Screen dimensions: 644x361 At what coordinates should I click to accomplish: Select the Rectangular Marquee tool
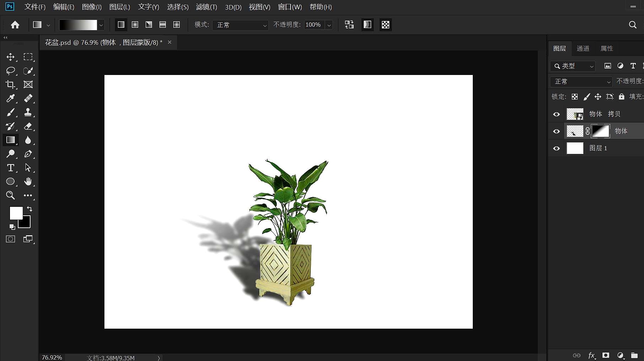28,57
